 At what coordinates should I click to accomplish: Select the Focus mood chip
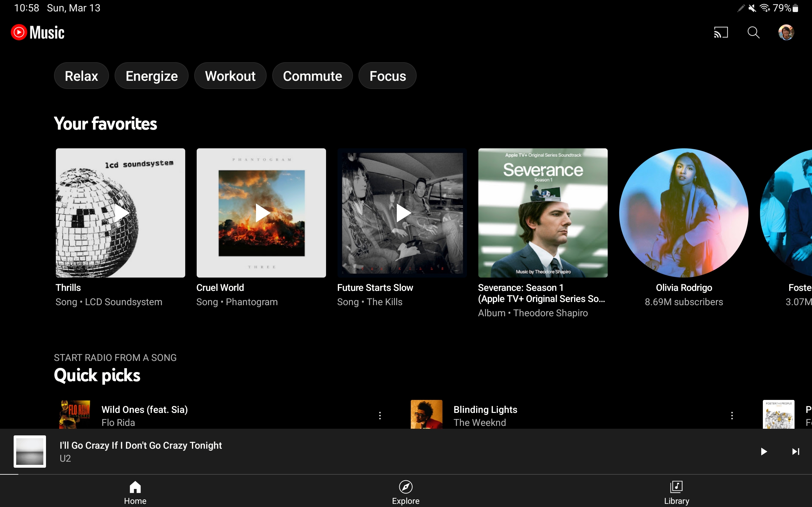point(388,76)
